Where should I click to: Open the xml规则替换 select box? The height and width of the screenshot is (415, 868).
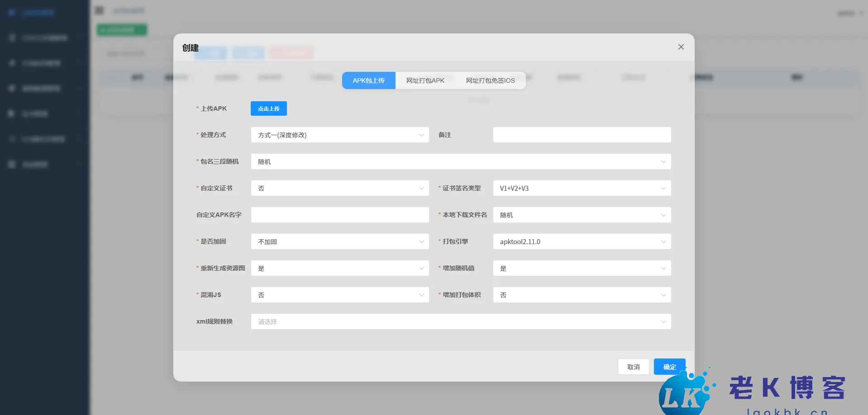[x=461, y=321]
